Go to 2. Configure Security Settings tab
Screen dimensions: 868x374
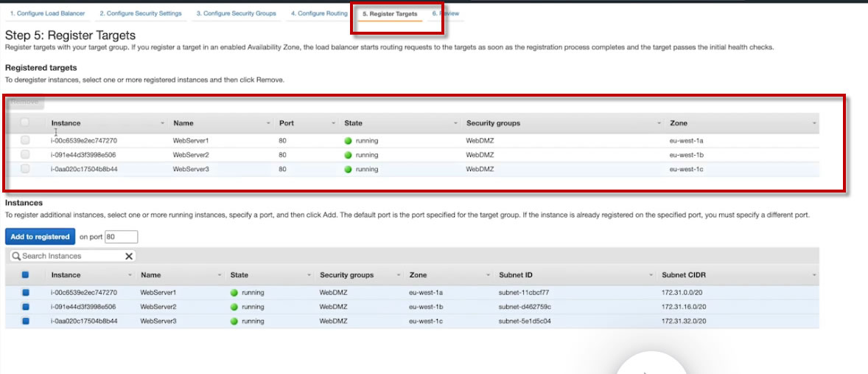(x=141, y=13)
